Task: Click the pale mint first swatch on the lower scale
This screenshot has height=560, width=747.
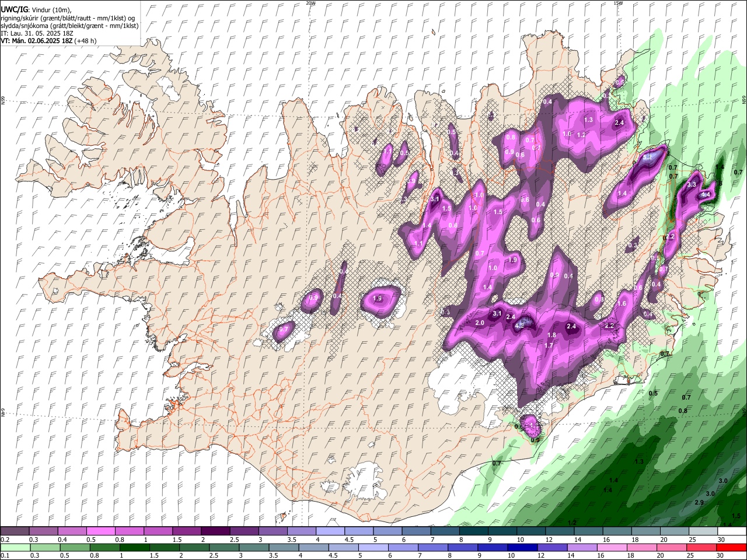Action: [x=15, y=548]
